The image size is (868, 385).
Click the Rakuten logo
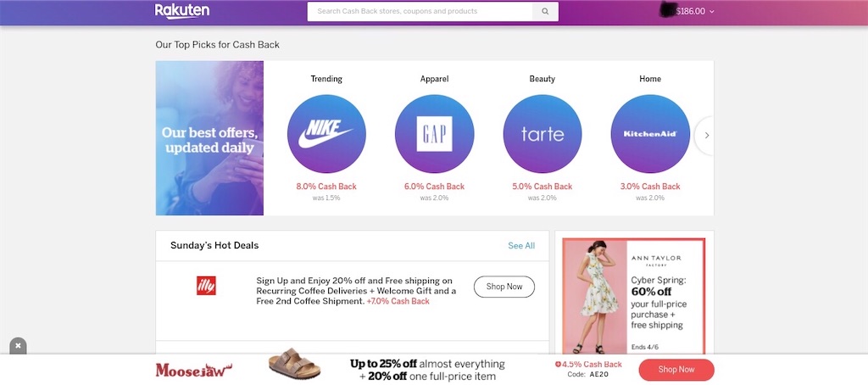click(182, 11)
